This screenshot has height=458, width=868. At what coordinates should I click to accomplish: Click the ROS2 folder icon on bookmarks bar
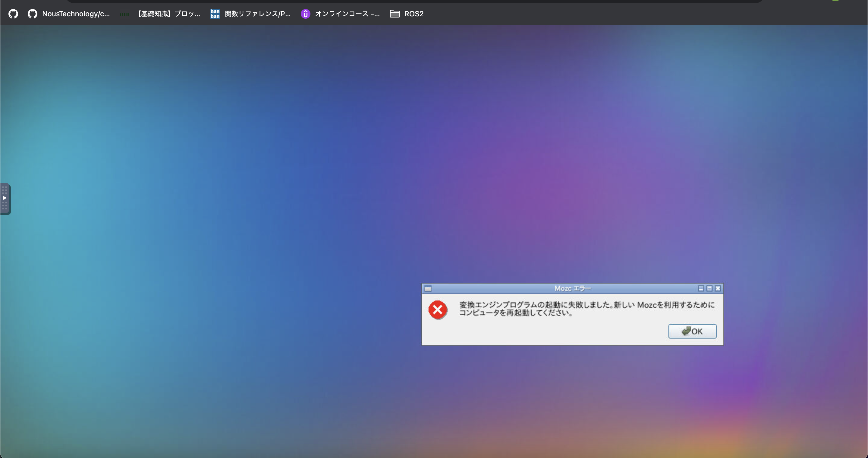coord(394,14)
